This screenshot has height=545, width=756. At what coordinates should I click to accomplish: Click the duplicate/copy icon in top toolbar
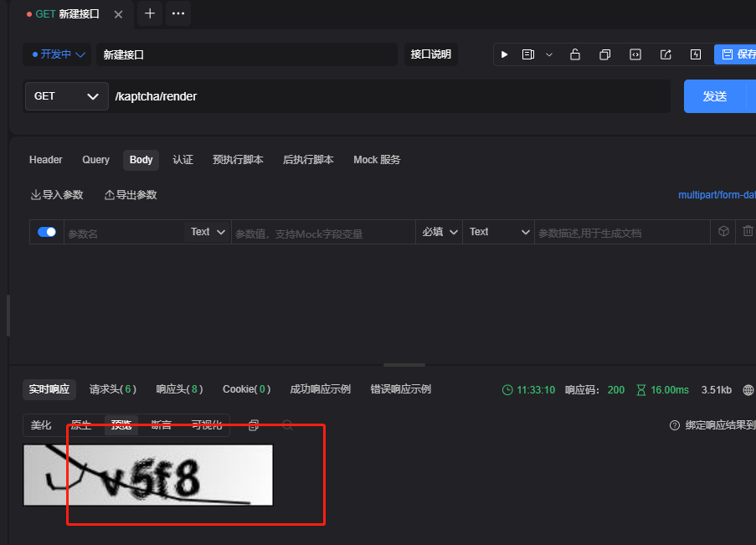[604, 54]
